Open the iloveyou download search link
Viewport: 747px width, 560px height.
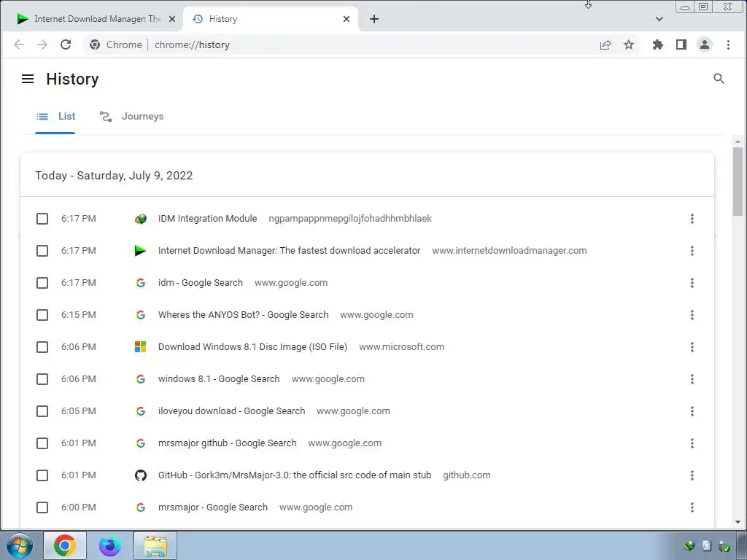231,411
